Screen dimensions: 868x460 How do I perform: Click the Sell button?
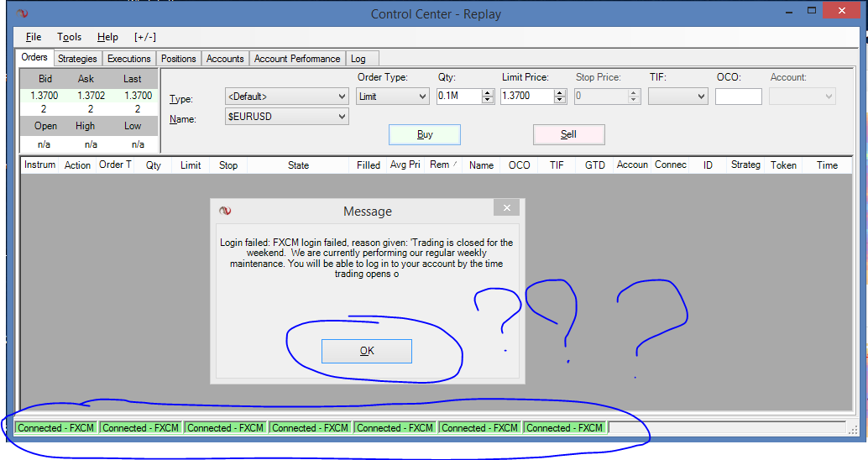point(568,134)
